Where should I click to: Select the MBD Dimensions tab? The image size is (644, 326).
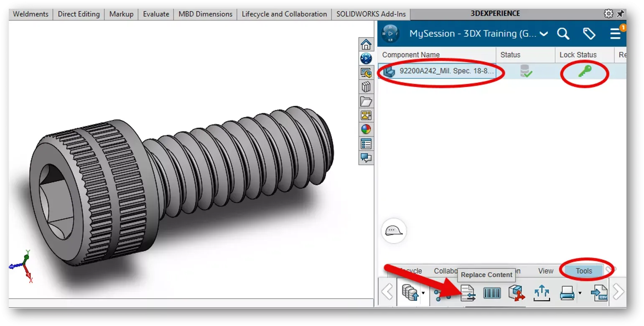(x=205, y=14)
